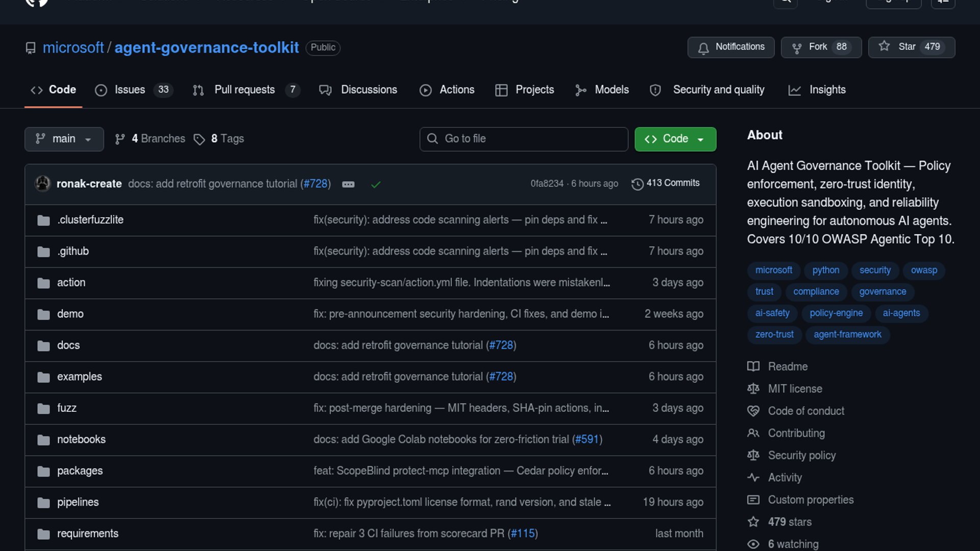Image resolution: width=980 pixels, height=551 pixels.
Task: Open the Security policy link
Action: tap(801, 455)
